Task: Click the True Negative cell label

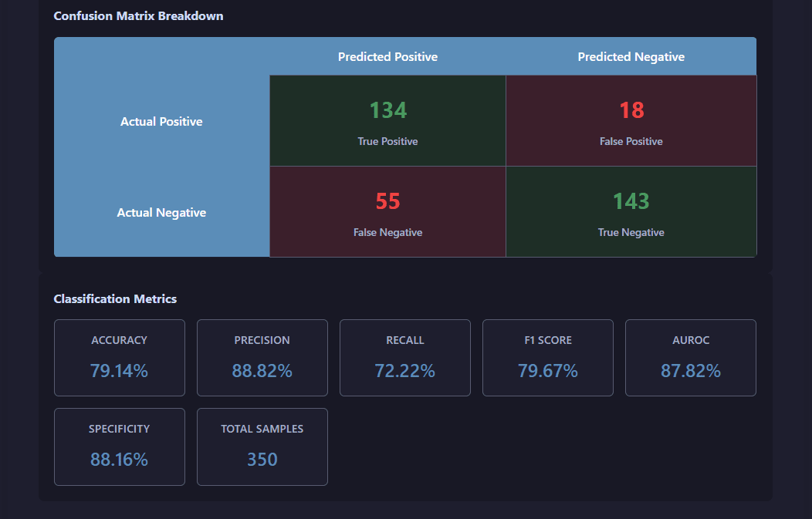Action: (631, 232)
